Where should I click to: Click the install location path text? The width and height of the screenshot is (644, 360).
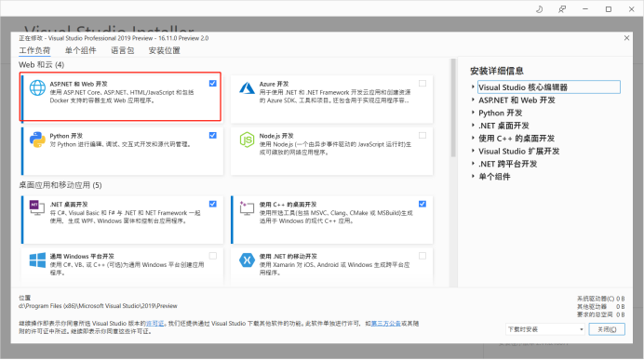(98, 306)
